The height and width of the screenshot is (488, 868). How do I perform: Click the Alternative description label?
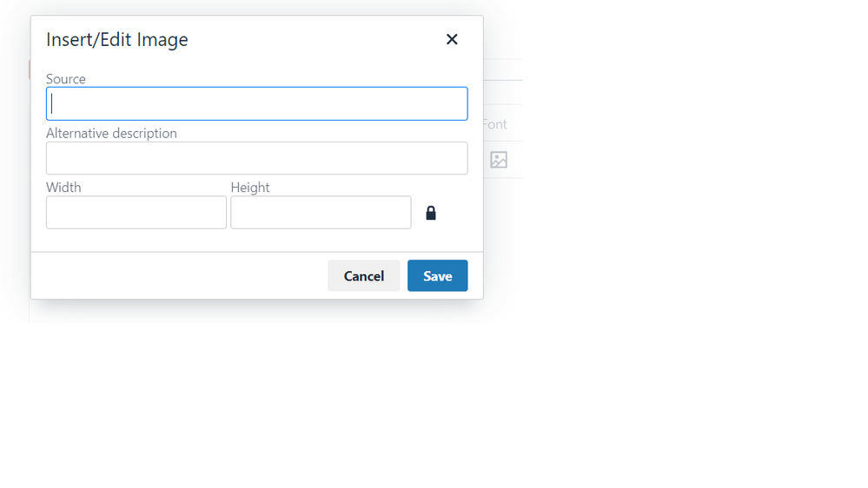point(111,134)
